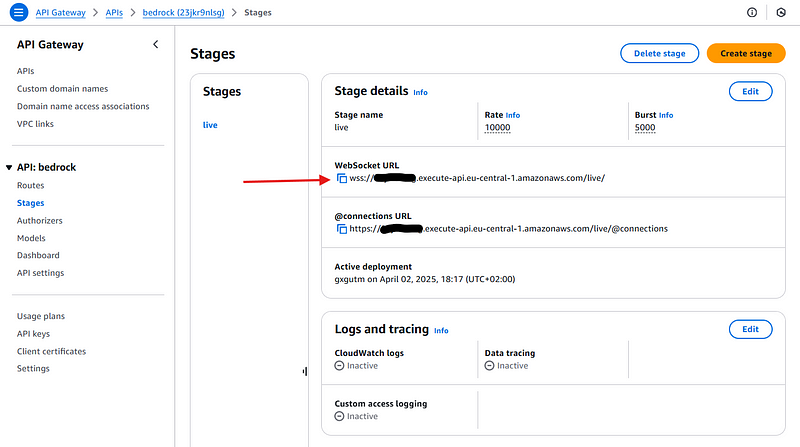
Task: Click the @connections URL text
Action: click(x=508, y=229)
